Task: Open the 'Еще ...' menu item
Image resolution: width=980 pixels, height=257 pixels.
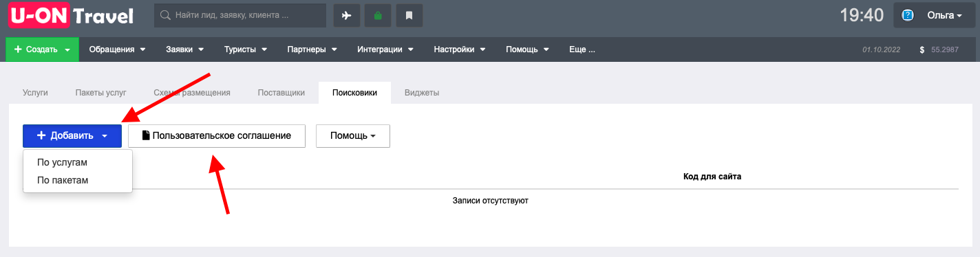Action: tap(582, 49)
